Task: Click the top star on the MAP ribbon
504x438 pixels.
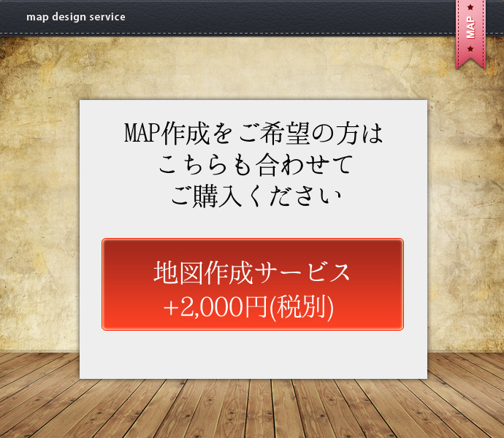Action: (x=470, y=8)
